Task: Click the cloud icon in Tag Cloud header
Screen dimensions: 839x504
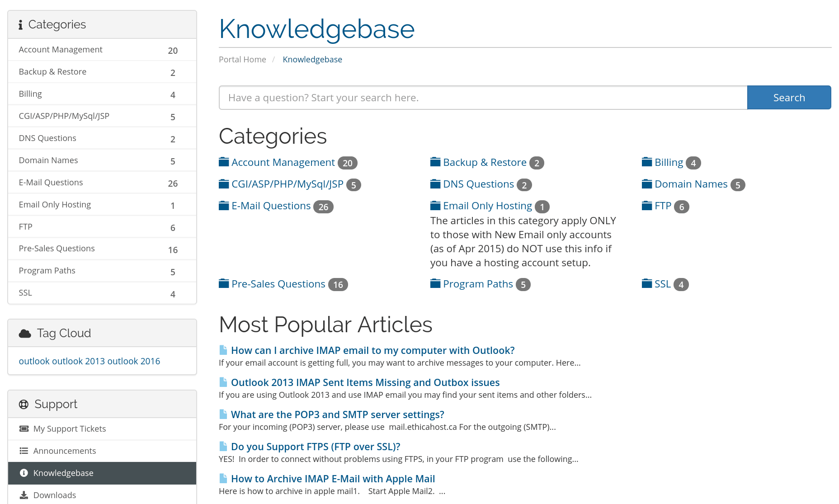Action: (x=25, y=334)
